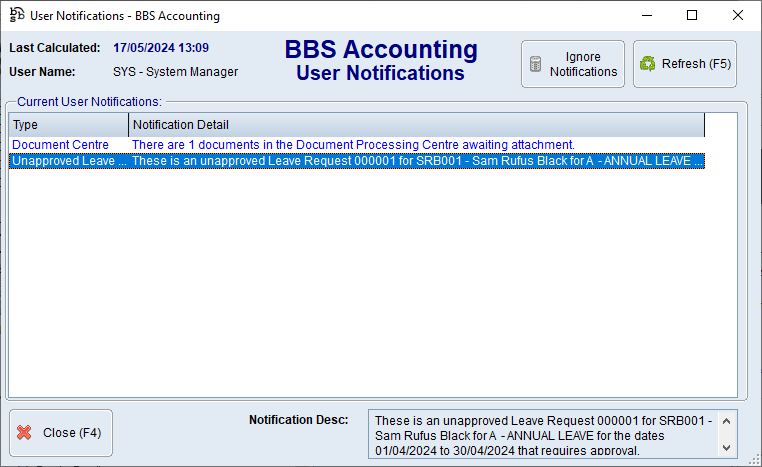Click the highlighted Leave Request 000001 detail text
The height and width of the screenshot is (467, 762).
pyautogui.click(x=416, y=161)
